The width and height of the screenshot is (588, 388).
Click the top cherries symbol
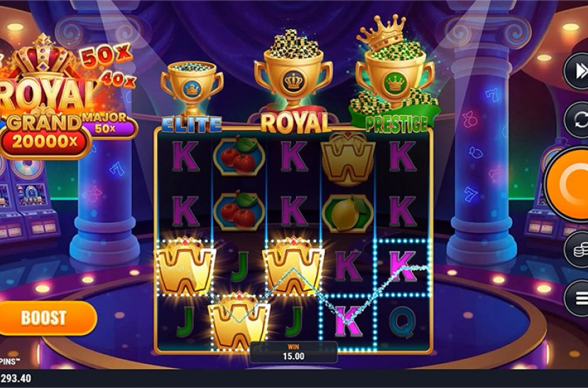click(239, 156)
